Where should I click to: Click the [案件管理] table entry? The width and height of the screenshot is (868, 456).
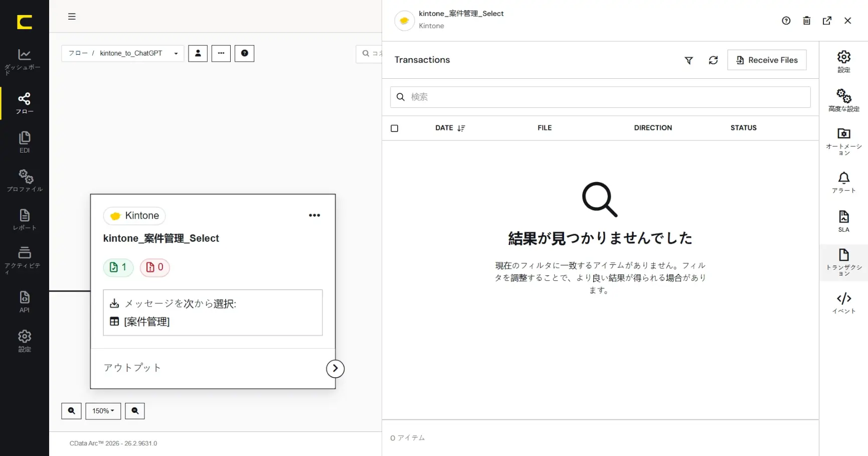[147, 322]
